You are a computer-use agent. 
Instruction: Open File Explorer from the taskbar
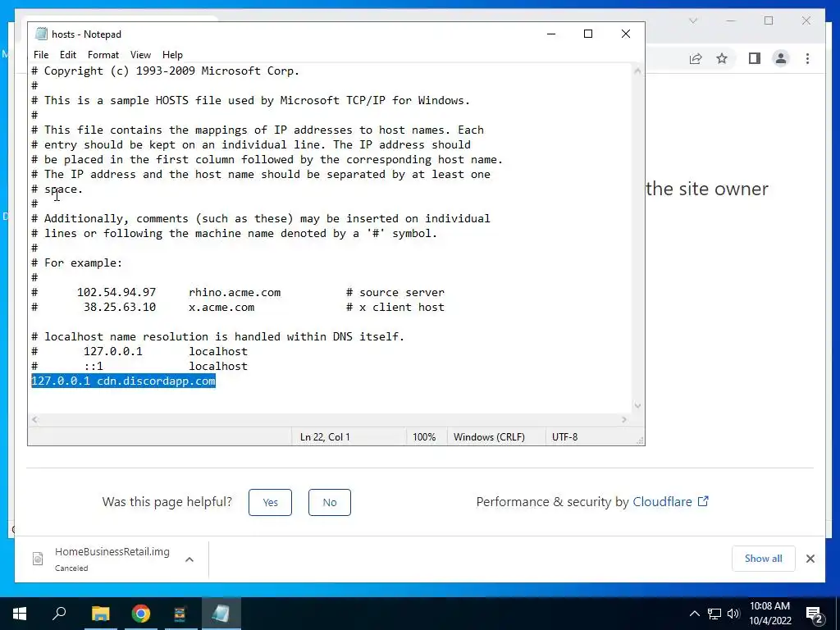tap(100, 614)
